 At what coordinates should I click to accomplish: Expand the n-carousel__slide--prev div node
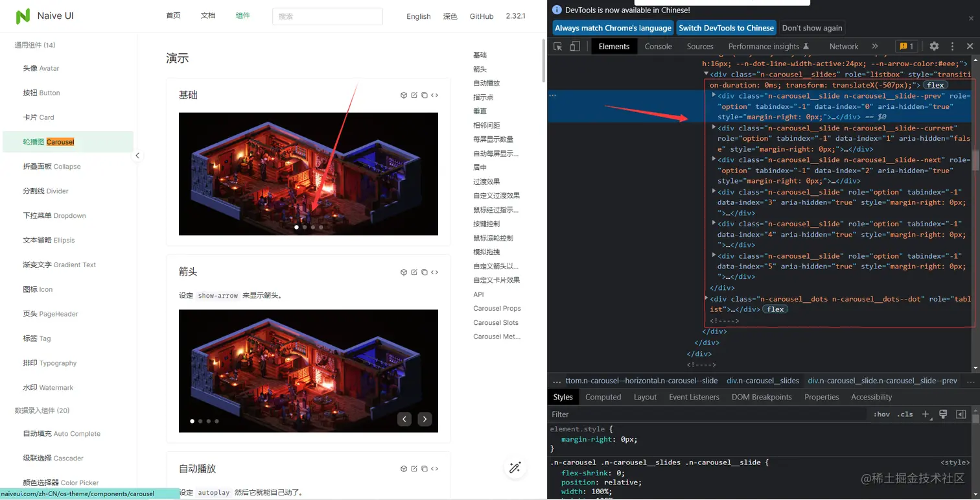point(714,95)
